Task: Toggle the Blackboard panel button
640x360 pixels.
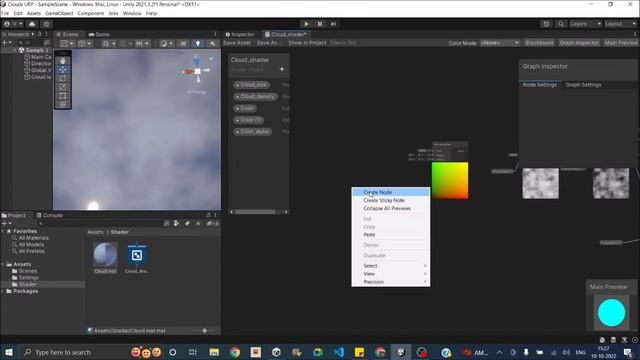Action: coord(539,43)
